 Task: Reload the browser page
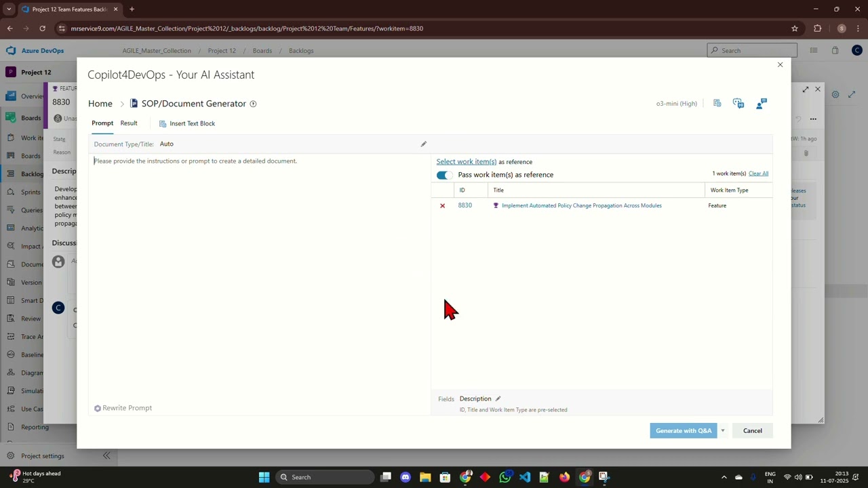(x=42, y=28)
